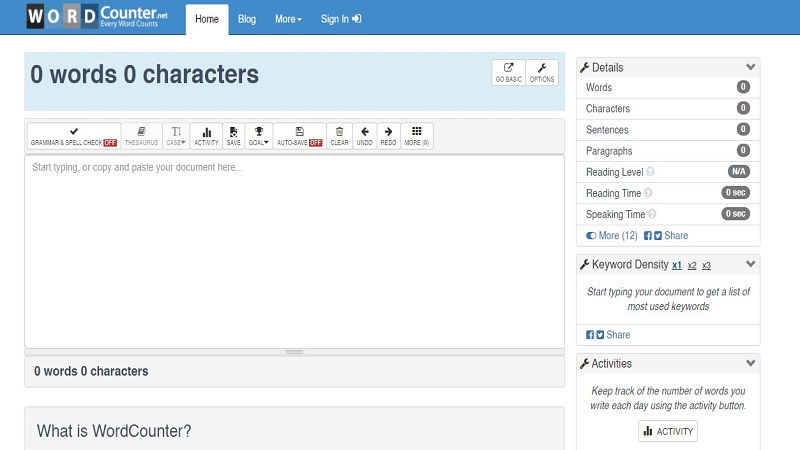Screen dimensions: 800x450
Task: Open the Case dropdown
Action: (176, 136)
